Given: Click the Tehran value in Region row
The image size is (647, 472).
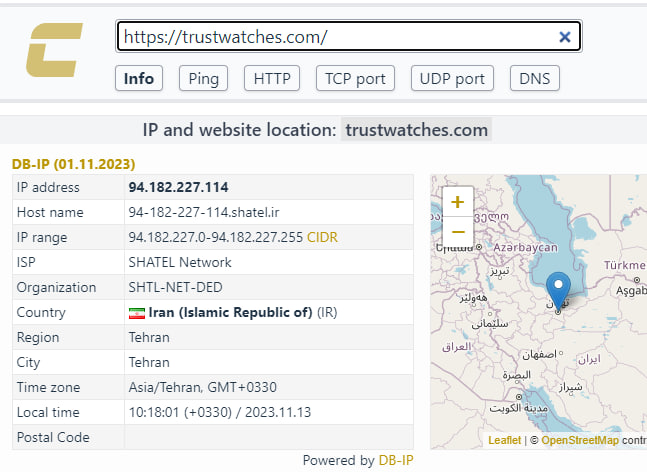Looking at the screenshot, I should 149,337.
